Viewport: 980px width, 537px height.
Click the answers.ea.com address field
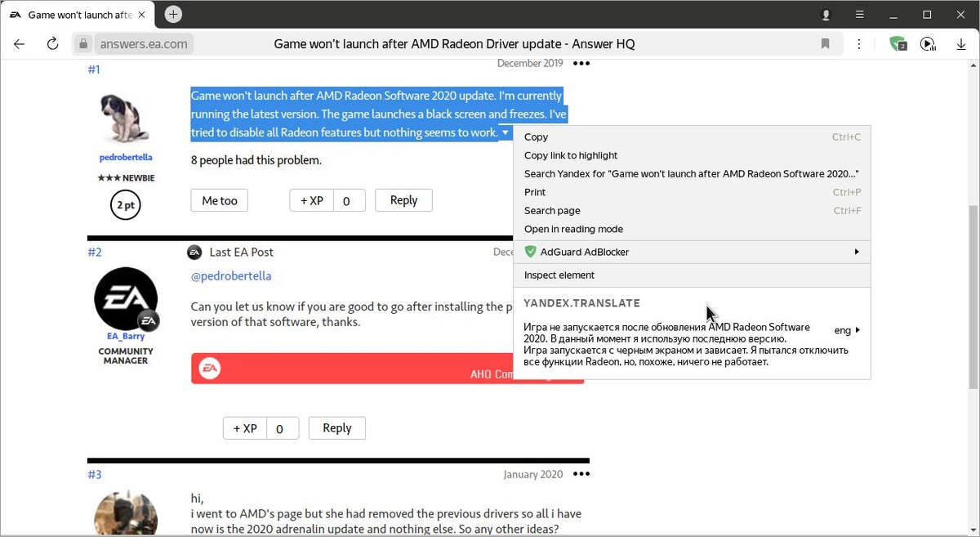pos(144,44)
